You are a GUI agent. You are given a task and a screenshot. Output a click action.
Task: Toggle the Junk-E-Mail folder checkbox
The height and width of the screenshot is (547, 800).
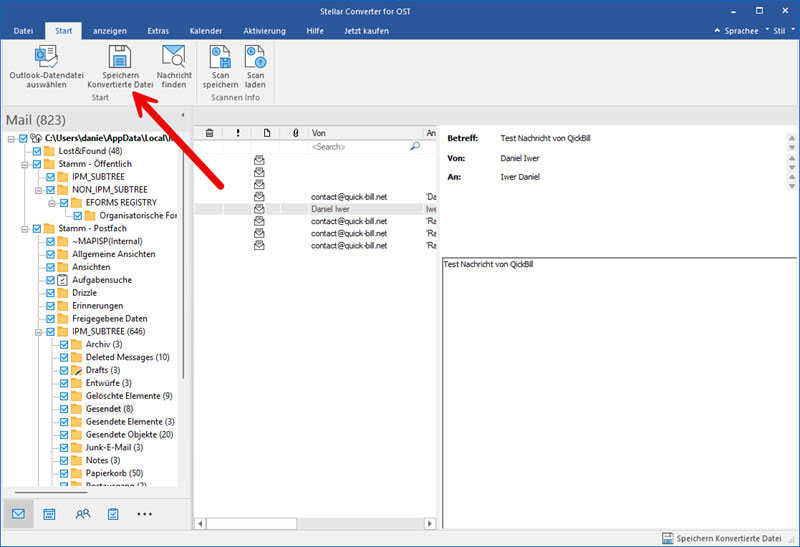(x=64, y=447)
